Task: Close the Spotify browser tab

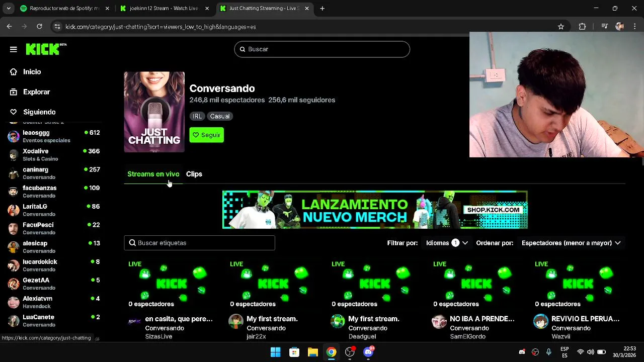Action: pyautogui.click(x=107, y=9)
